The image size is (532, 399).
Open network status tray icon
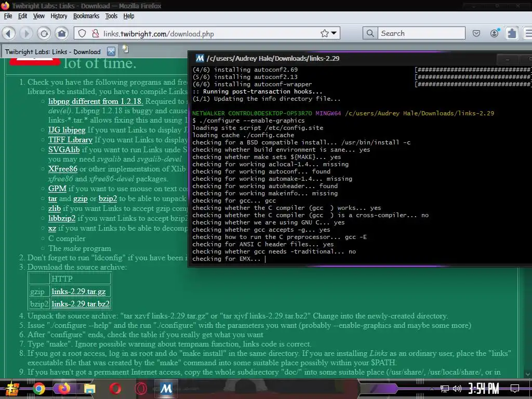tap(445, 389)
